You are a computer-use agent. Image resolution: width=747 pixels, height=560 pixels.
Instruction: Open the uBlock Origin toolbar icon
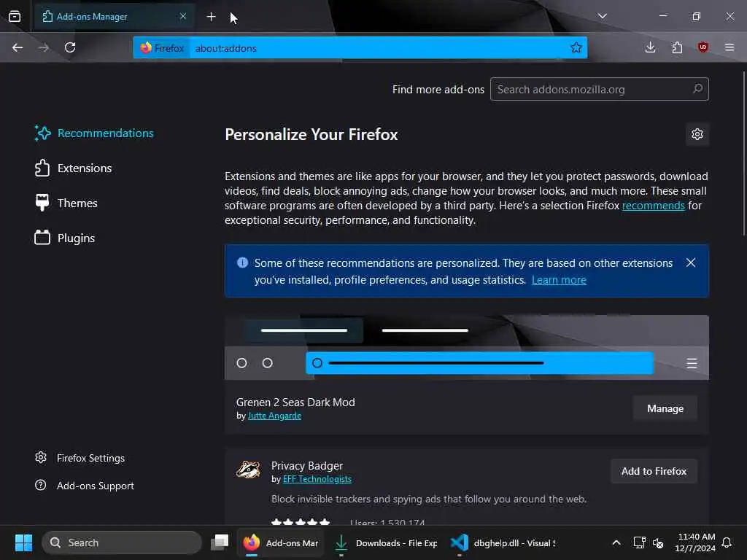click(x=703, y=47)
